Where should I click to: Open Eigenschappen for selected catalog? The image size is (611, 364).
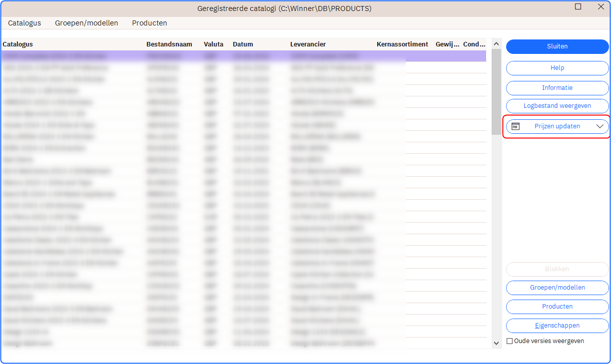click(557, 326)
